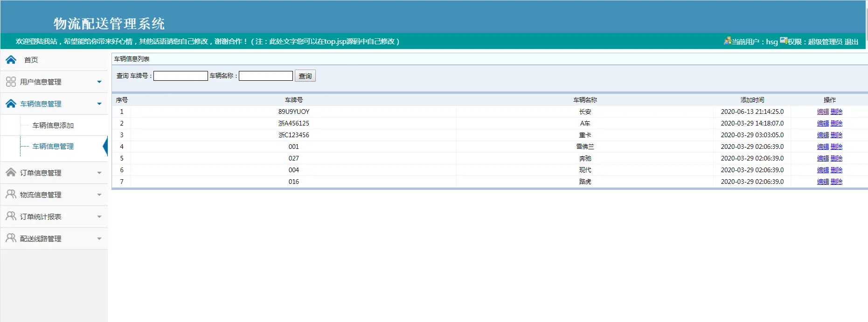Click 删除 for vehicle 浙A456125
868x322 pixels.
(x=837, y=123)
